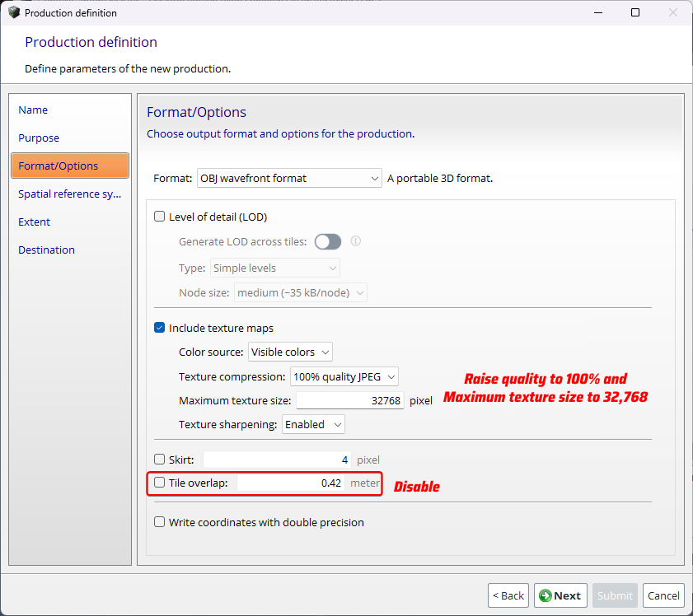
Task: Go to the Destination step
Action: [46, 250]
